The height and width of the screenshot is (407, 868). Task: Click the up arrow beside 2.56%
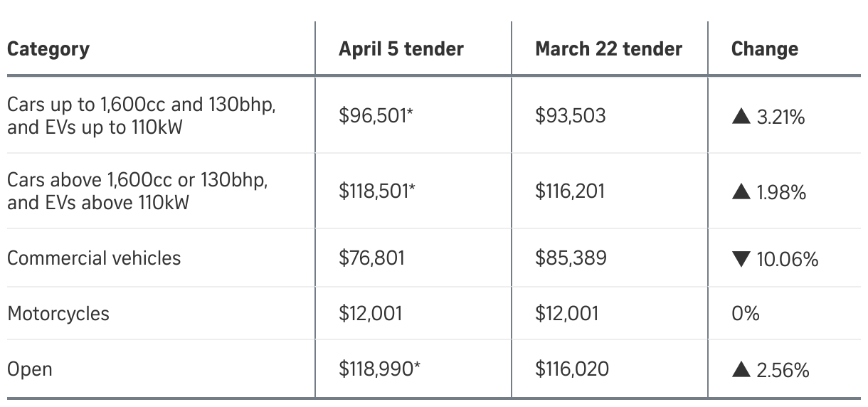(741, 370)
